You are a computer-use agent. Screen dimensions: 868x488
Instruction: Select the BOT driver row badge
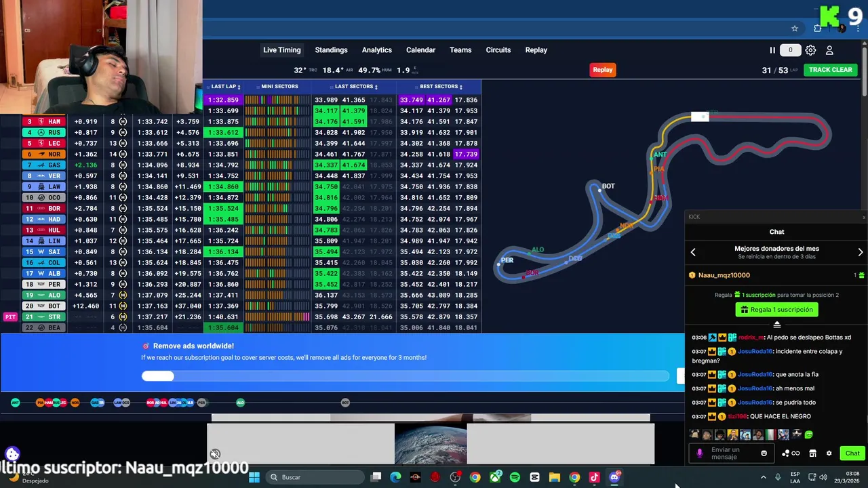pos(43,306)
